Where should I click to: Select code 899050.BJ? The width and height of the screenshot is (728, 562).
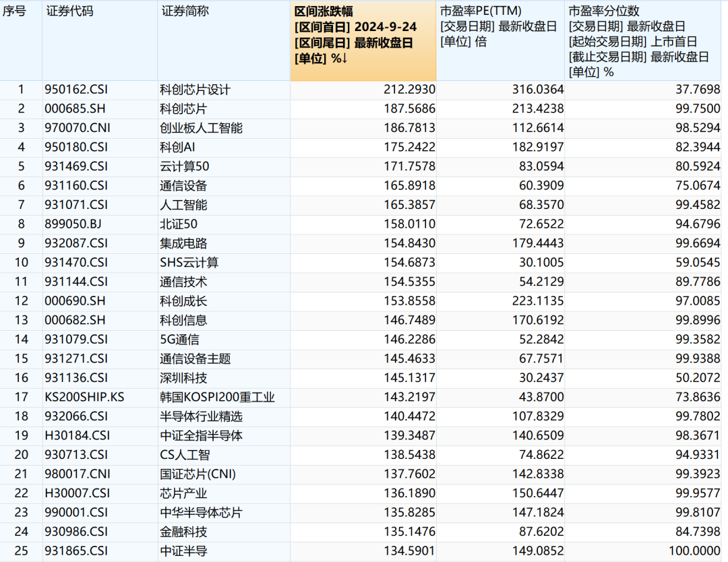coord(73,224)
